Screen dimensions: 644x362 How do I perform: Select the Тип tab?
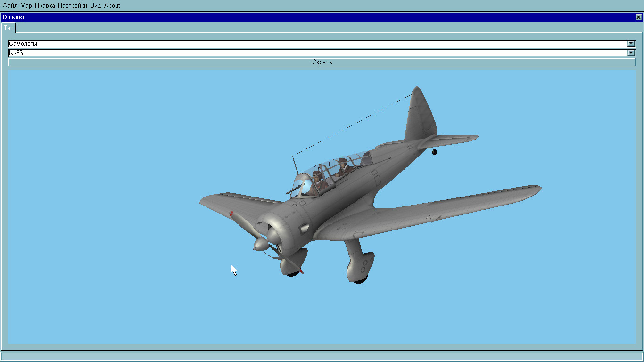8,28
